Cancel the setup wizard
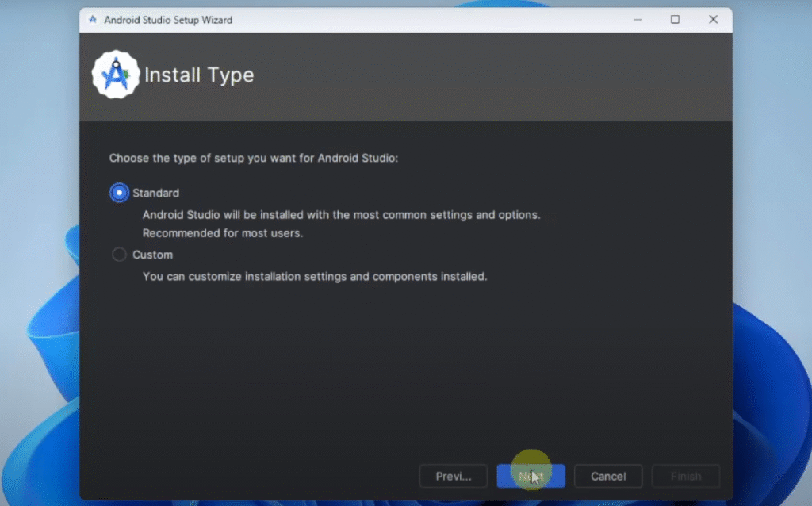 click(x=608, y=476)
